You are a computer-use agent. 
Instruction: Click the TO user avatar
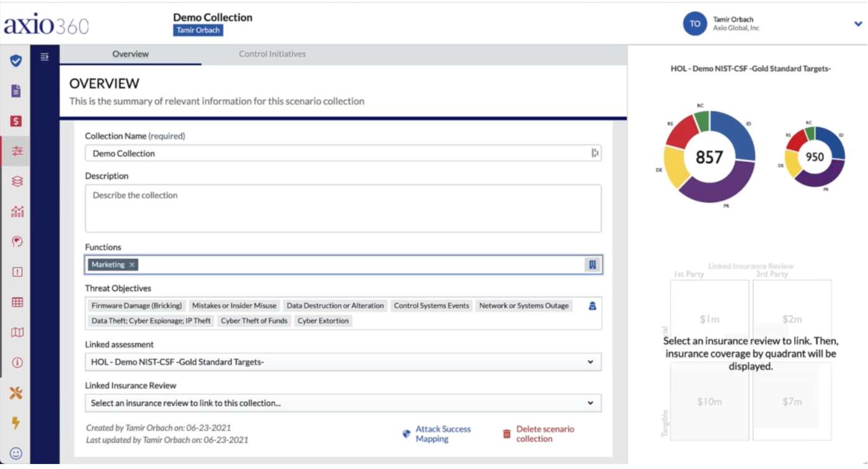coord(695,24)
